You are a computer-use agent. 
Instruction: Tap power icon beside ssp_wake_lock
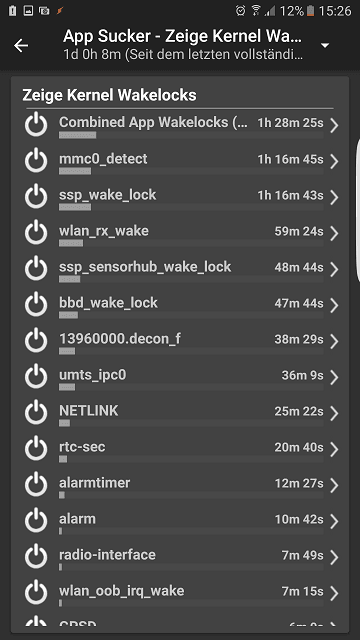(36, 196)
